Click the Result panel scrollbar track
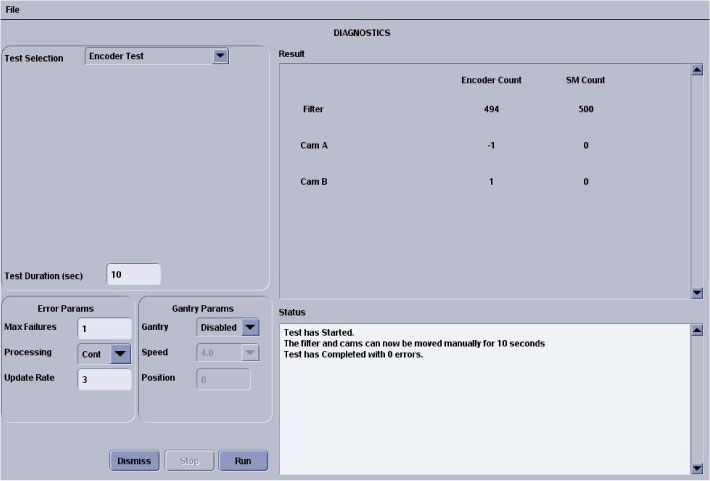This screenshot has width=710, height=481. click(x=697, y=180)
